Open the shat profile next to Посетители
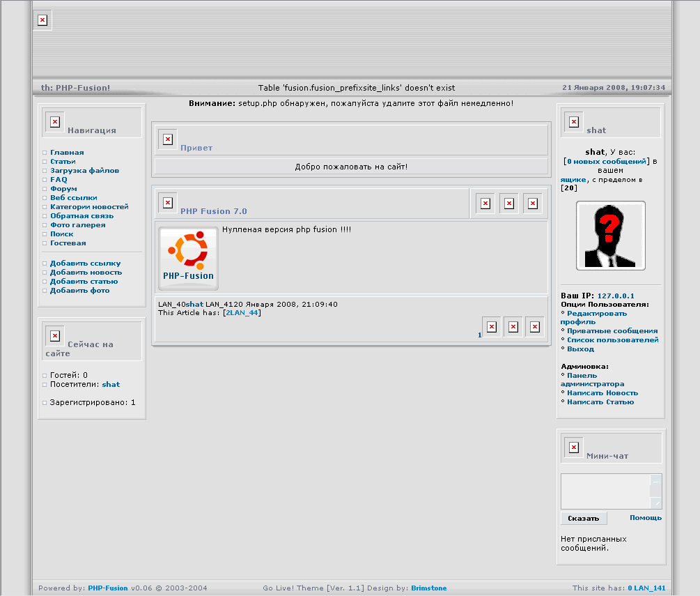Screen dimensions: 700x596 click(x=111, y=384)
